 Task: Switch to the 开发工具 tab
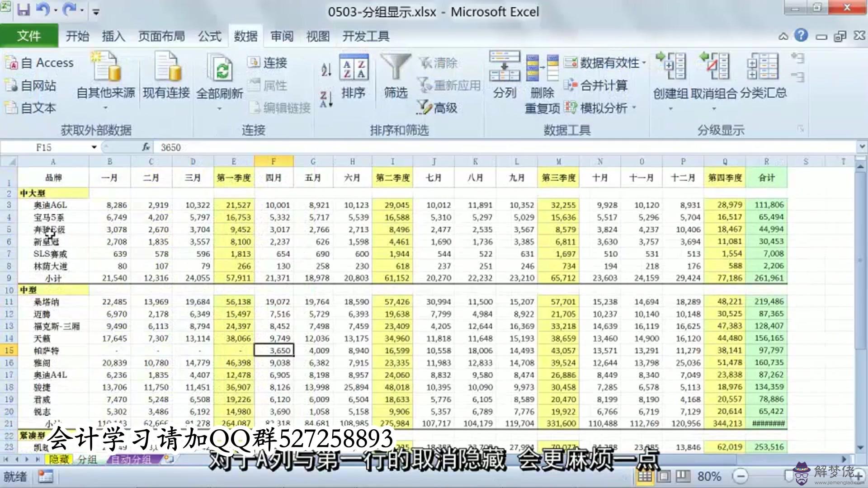366,36
